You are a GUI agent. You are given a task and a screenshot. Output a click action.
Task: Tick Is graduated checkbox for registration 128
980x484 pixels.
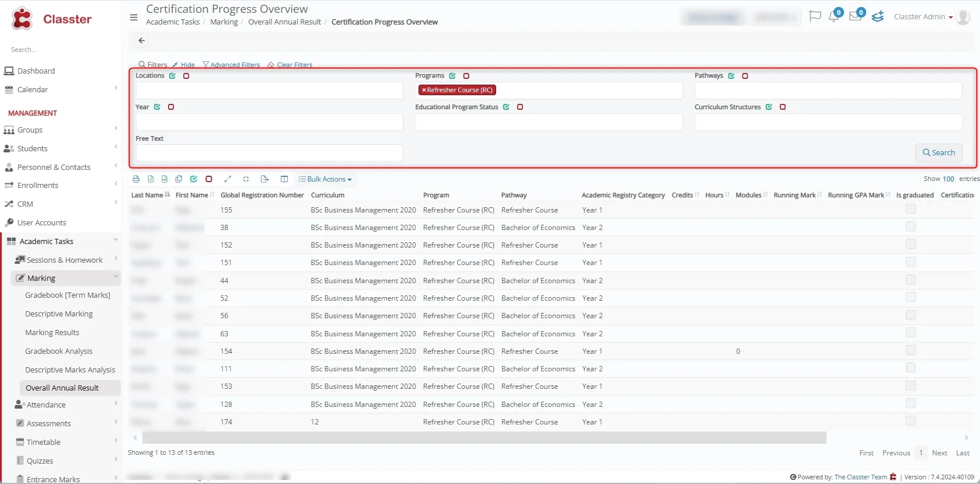(911, 403)
